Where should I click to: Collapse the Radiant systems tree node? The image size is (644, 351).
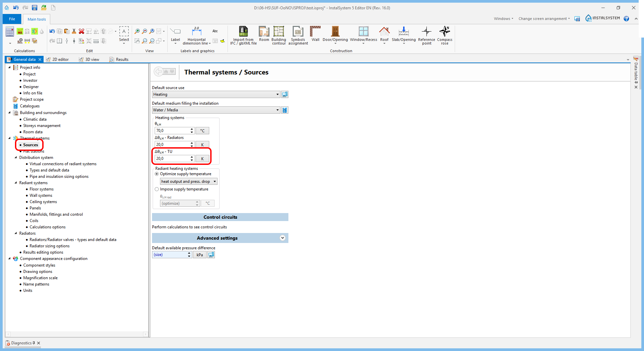click(x=16, y=183)
